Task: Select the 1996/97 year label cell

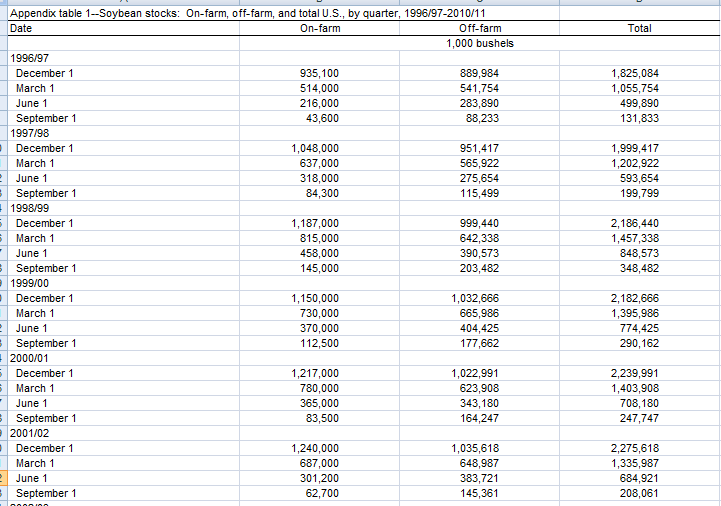Action: [x=29, y=58]
